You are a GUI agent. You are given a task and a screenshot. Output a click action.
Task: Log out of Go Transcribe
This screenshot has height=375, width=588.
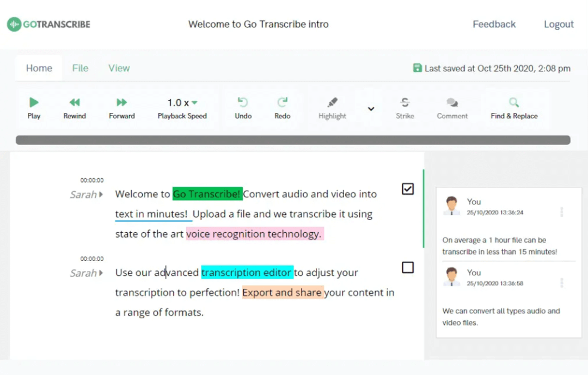pos(559,24)
